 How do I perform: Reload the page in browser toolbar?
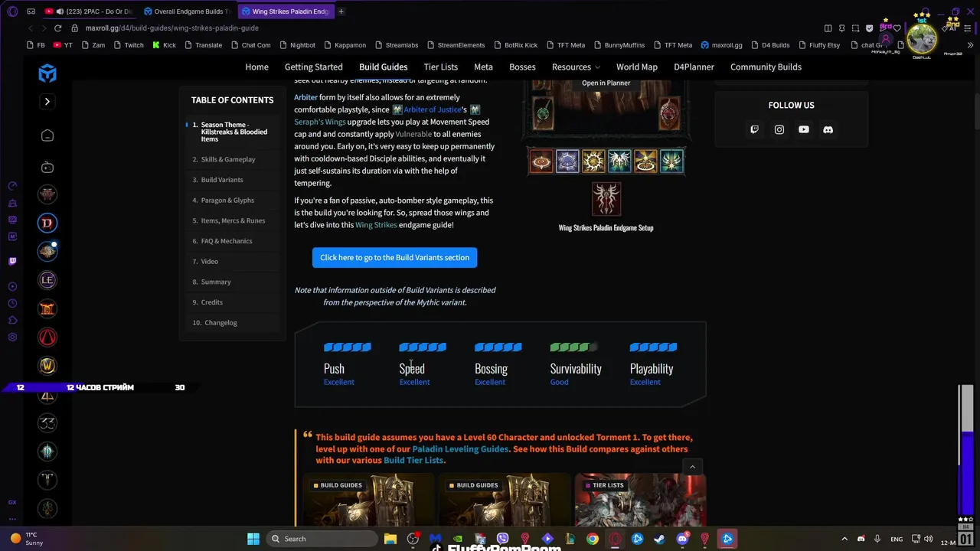[57, 28]
